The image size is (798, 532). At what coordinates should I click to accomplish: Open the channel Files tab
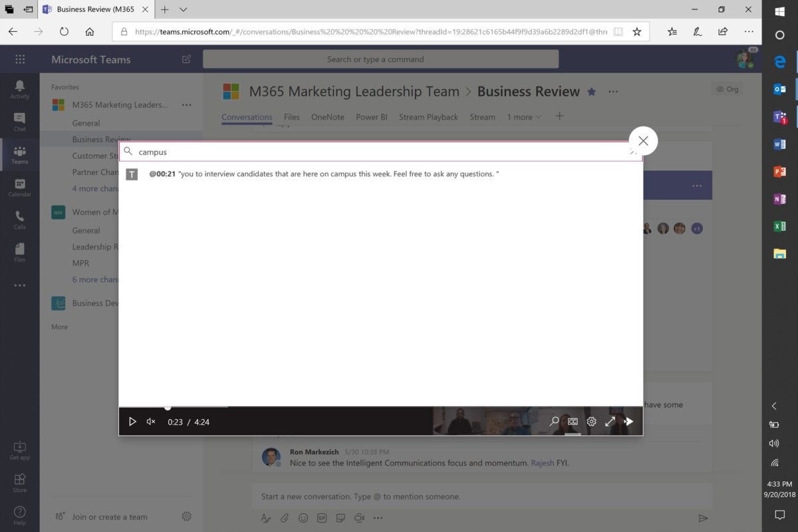pyautogui.click(x=292, y=117)
